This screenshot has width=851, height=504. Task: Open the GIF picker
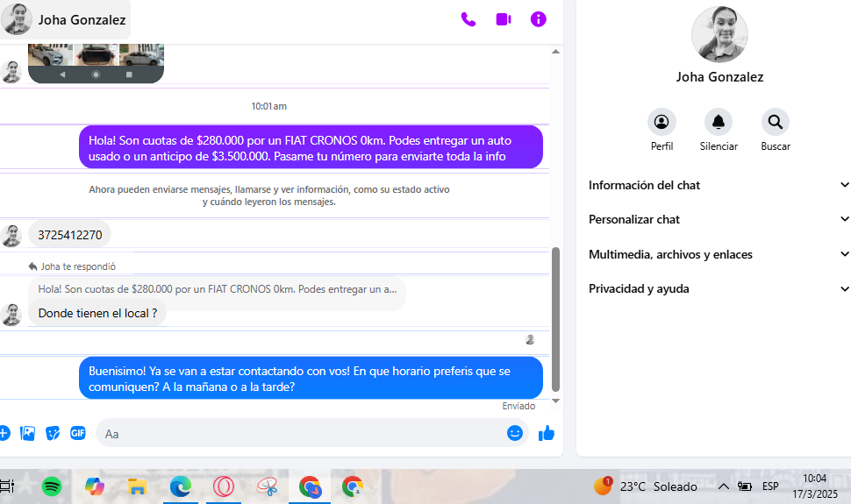[78, 433]
